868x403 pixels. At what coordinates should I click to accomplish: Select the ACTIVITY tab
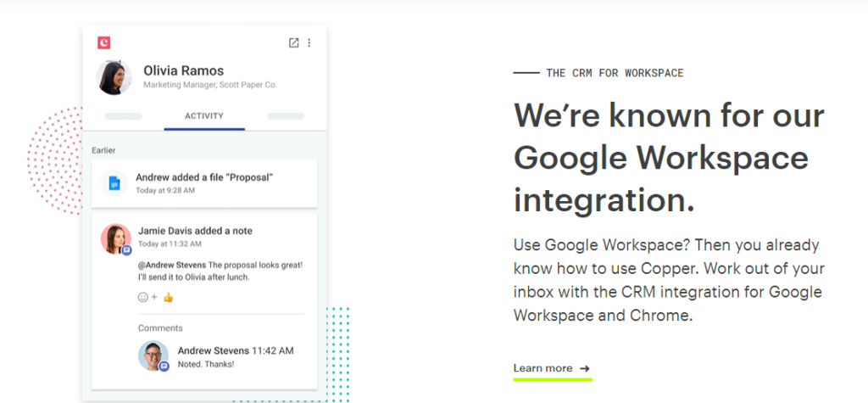tap(204, 116)
